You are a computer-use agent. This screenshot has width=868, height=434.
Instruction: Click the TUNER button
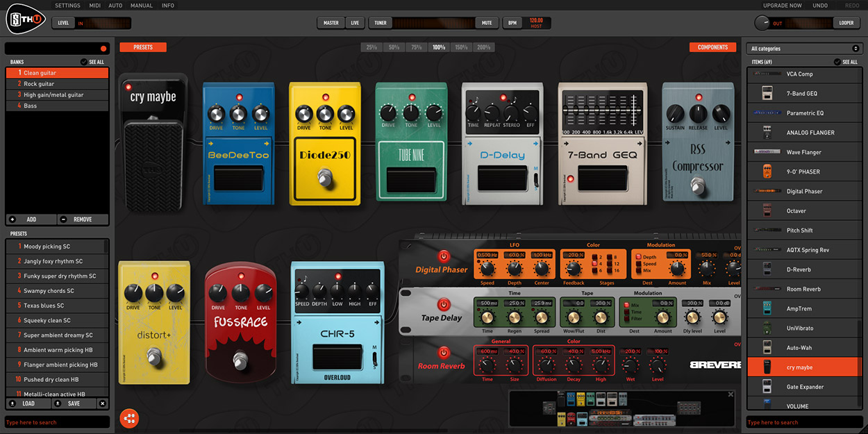[x=380, y=23]
